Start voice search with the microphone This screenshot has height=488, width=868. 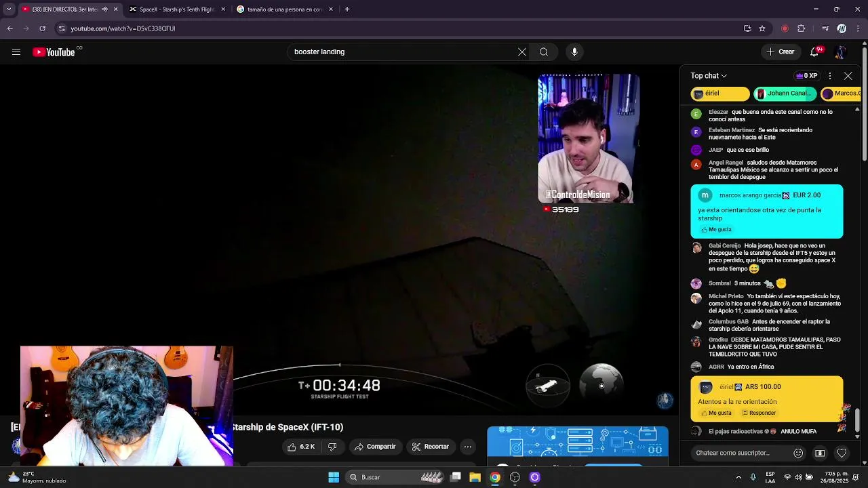click(574, 52)
